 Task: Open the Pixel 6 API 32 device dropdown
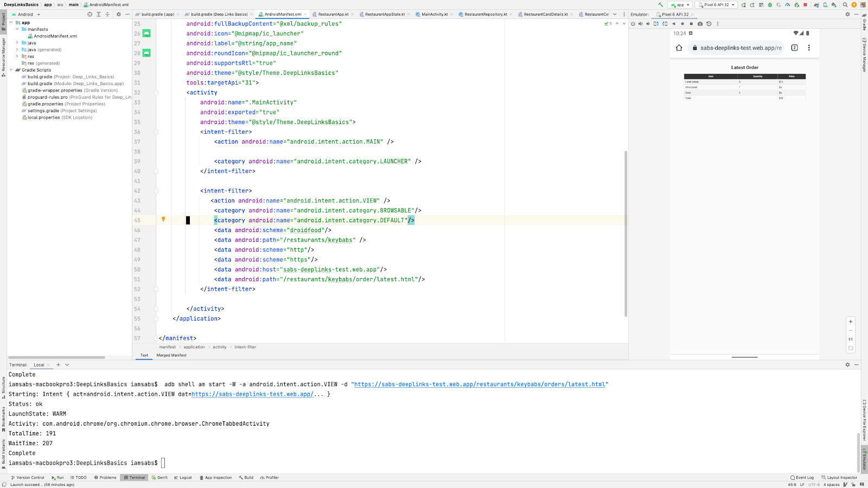[716, 5]
